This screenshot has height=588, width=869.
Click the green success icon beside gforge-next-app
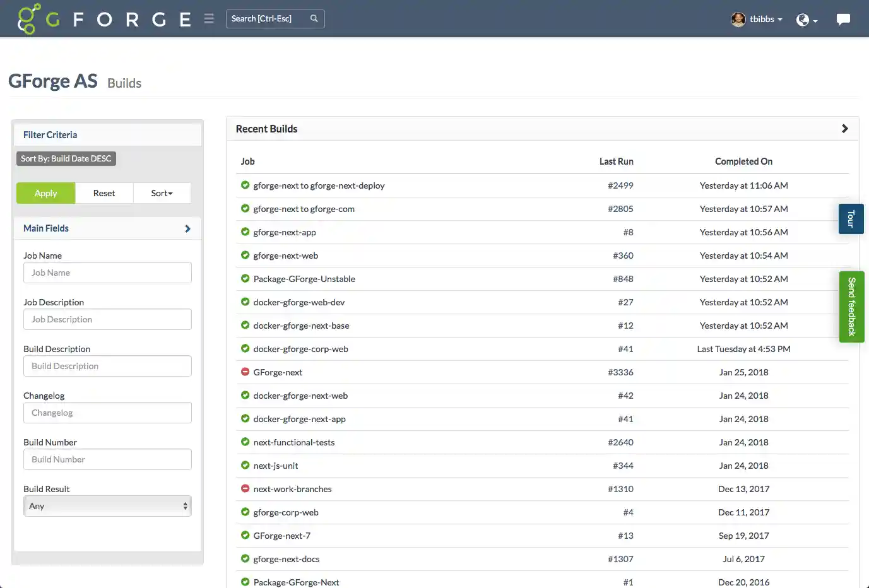pyautogui.click(x=245, y=232)
